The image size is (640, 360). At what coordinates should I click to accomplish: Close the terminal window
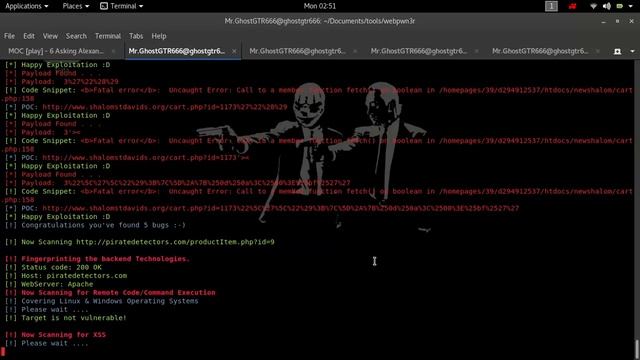click(631, 21)
